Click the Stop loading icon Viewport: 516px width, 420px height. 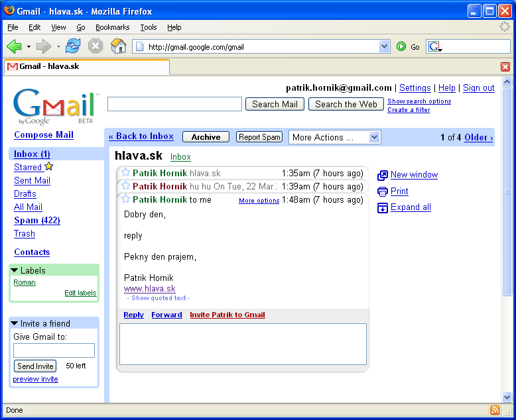(x=96, y=46)
